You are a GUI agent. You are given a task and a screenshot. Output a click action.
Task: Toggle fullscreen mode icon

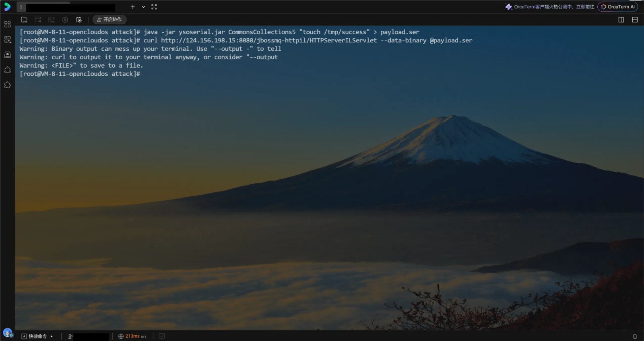click(154, 7)
